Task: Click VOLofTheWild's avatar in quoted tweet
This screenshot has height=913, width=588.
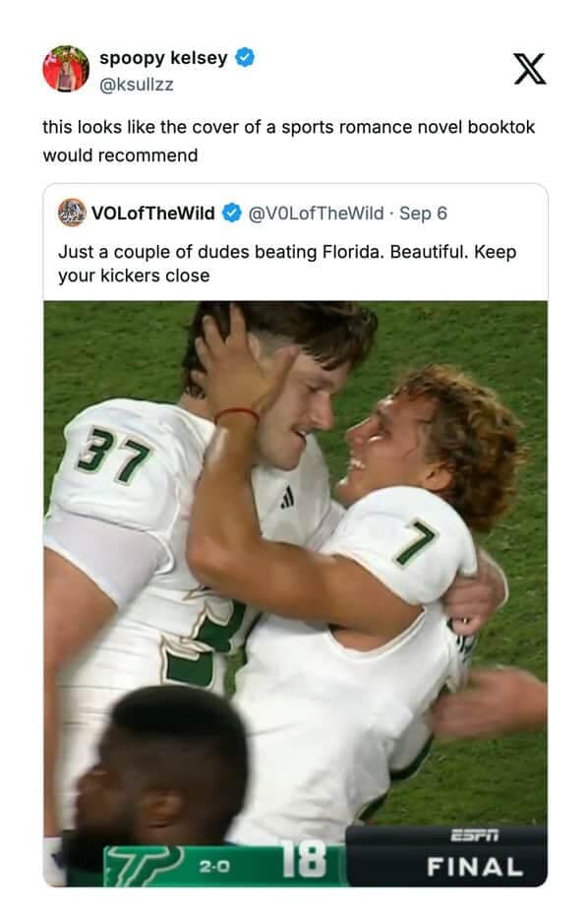Action: click(72, 210)
